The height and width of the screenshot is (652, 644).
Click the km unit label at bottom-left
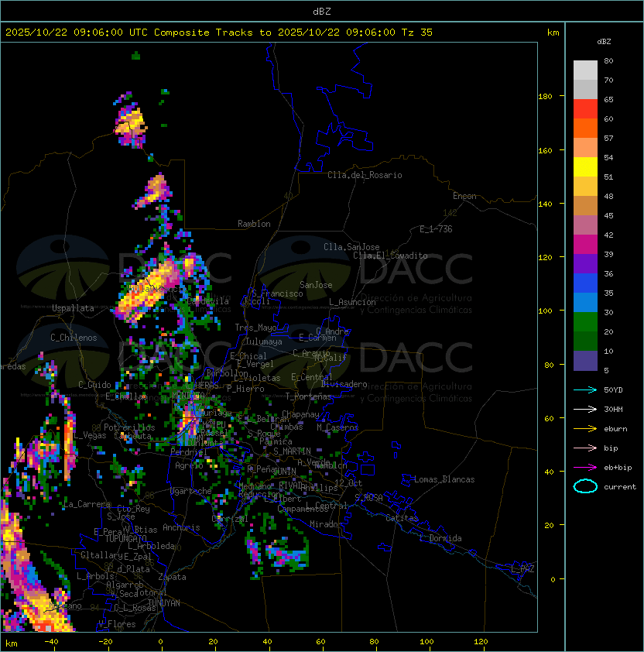point(12,643)
